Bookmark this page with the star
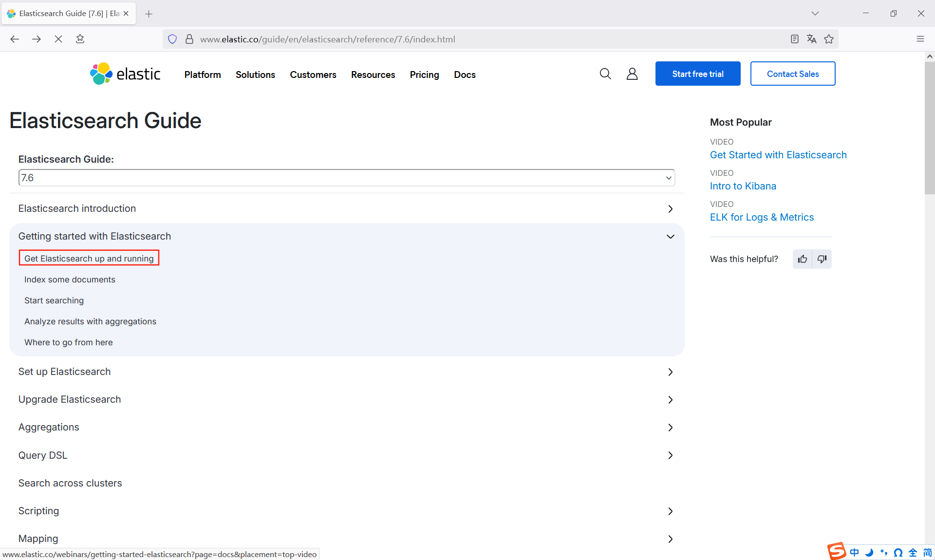Screen dimensions: 935x560 tap(829, 39)
